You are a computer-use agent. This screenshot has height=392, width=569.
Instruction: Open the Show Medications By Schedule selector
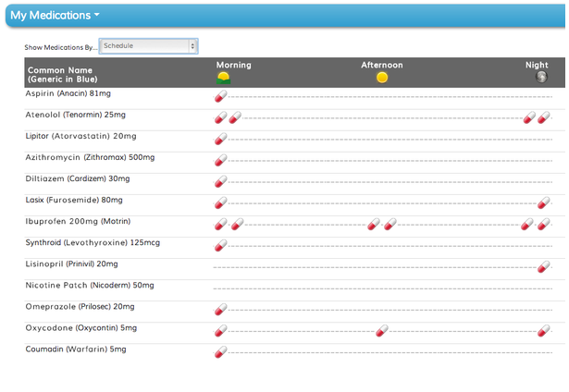pos(148,46)
